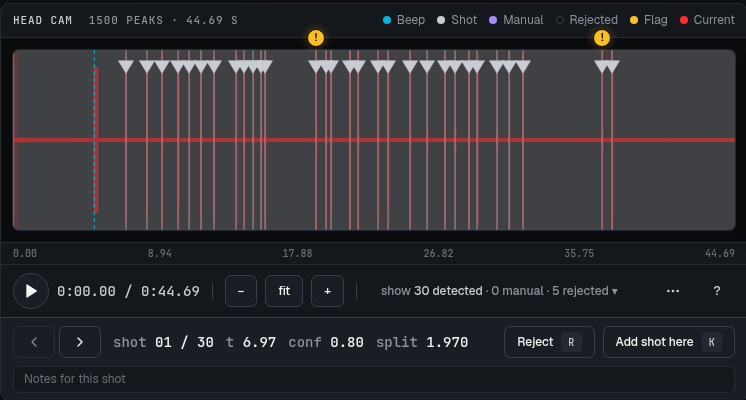This screenshot has height=400, width=746.
Task: Click the dashed cyan beep marker line
Action: pyautogui.click(x=94, y=139)
